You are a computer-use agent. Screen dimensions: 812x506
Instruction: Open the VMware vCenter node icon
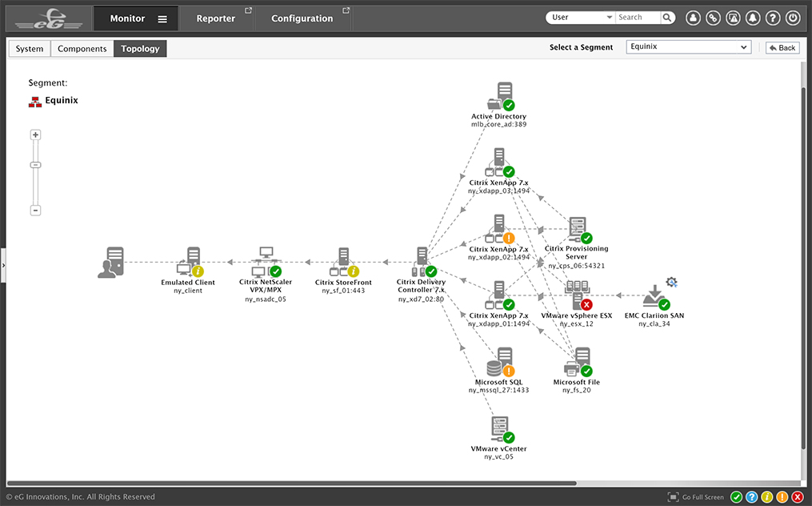click(x=502, y=429)
